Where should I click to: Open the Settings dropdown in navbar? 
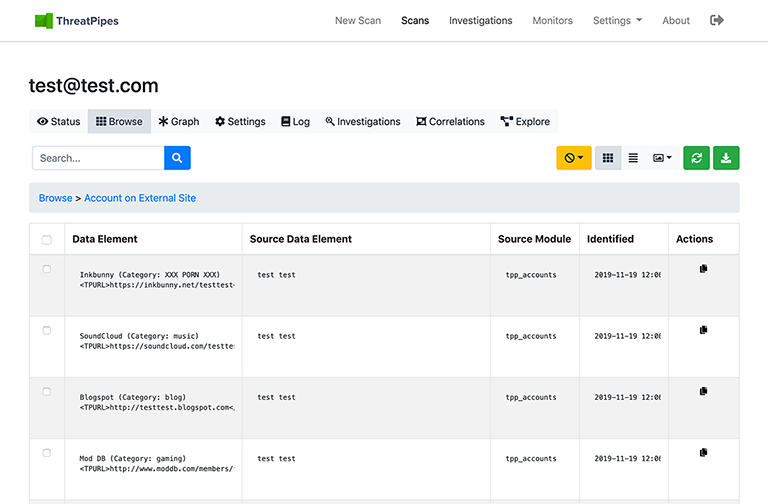click(617, 20)
